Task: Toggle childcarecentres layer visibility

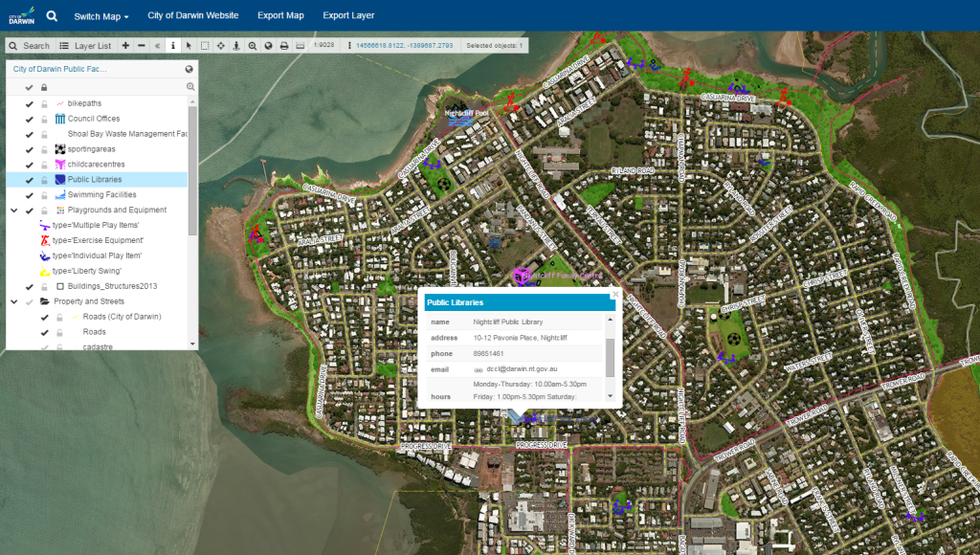Action: tap(29, 165)
